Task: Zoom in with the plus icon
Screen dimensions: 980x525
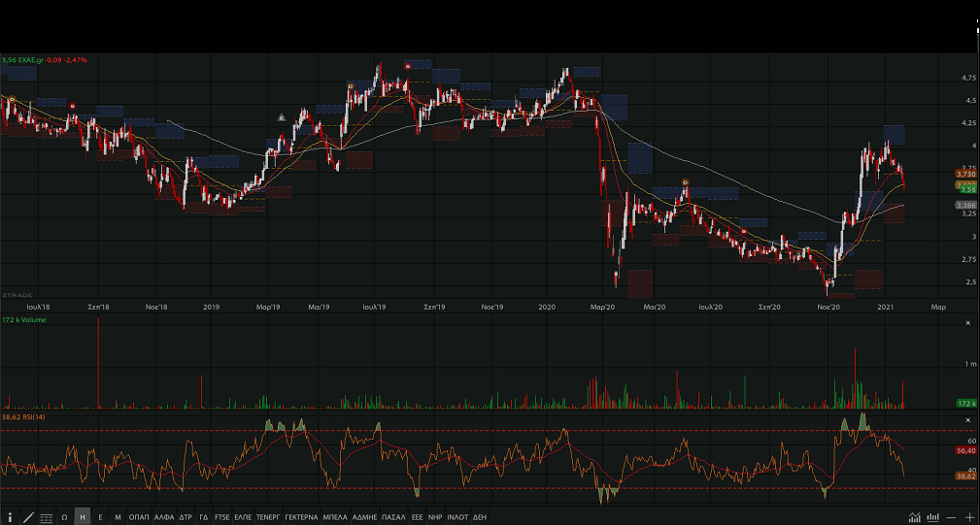Action: pyautogui.click(x=969, y=517)
